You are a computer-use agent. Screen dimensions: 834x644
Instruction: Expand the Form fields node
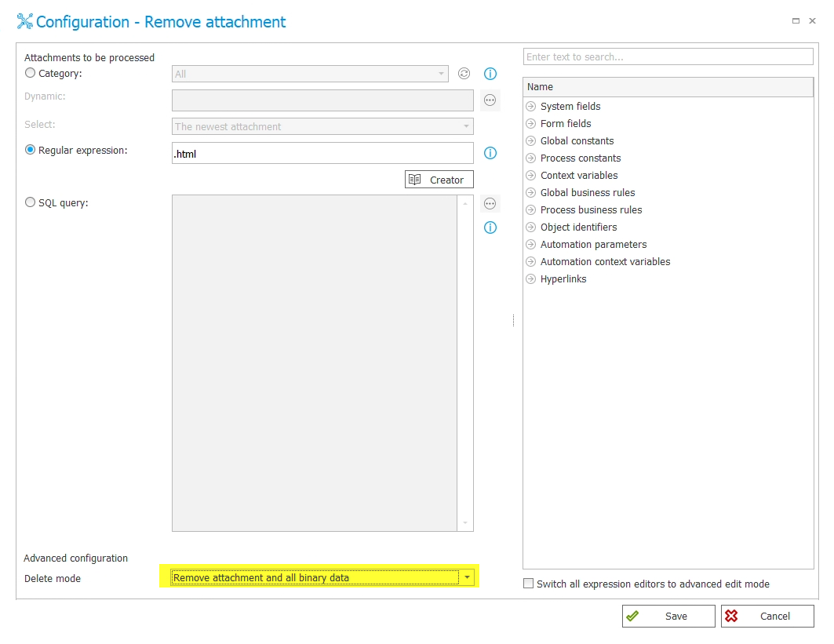pos(531,124)
